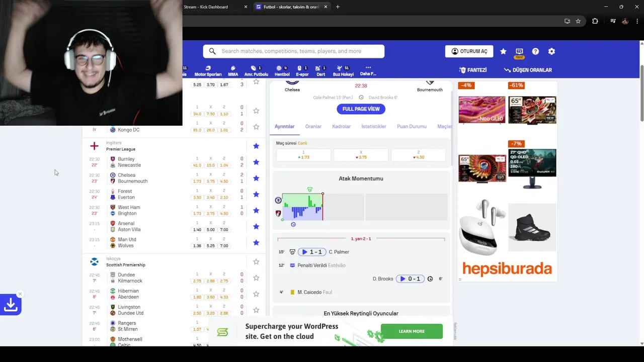Unfavorite the West Ham vs Brighton match
Viewport: 644px width, 362px height.
click(x=256, y=210)
